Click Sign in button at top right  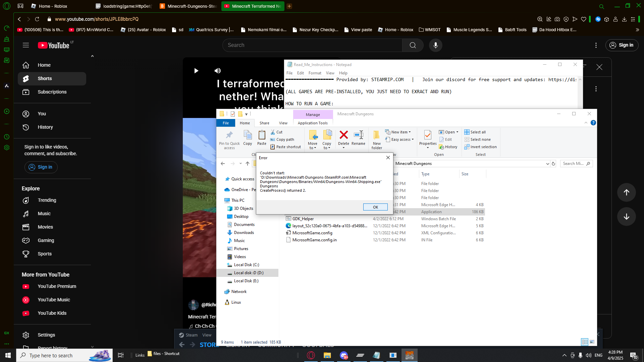point(622,45)
